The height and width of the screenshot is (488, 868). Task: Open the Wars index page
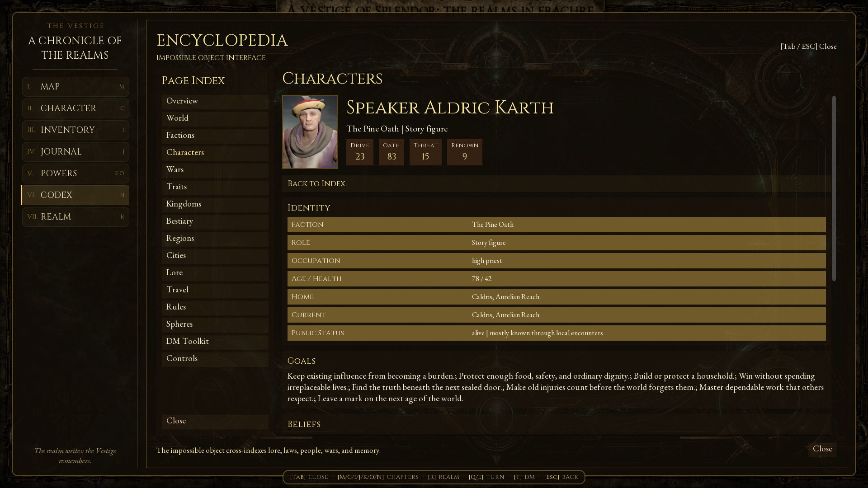click(x=215, y=170)
